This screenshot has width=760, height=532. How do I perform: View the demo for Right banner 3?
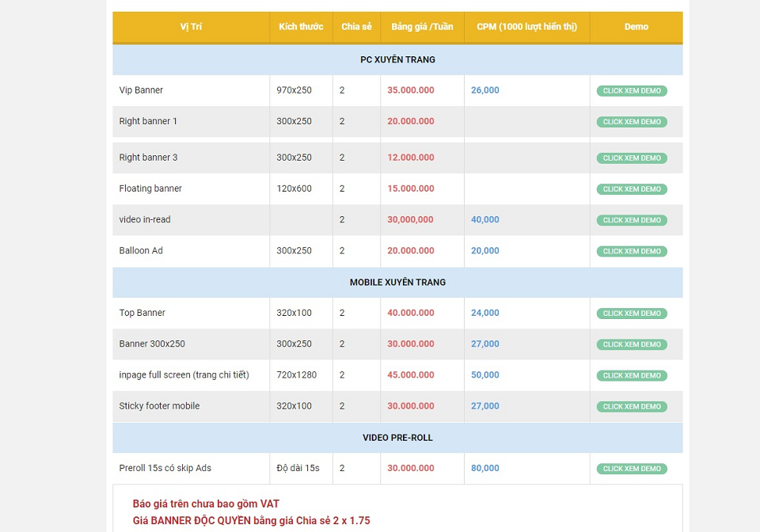(631, 158)
